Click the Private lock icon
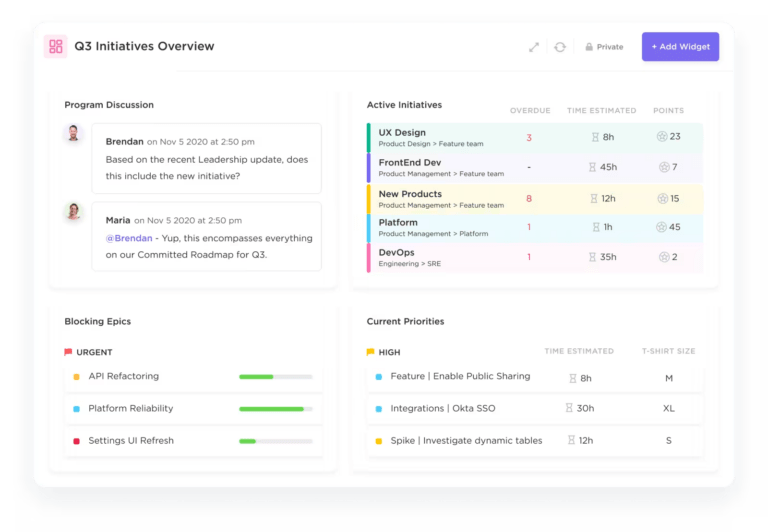Viewport: 768px width, 532px height. (x=589, y=47)
